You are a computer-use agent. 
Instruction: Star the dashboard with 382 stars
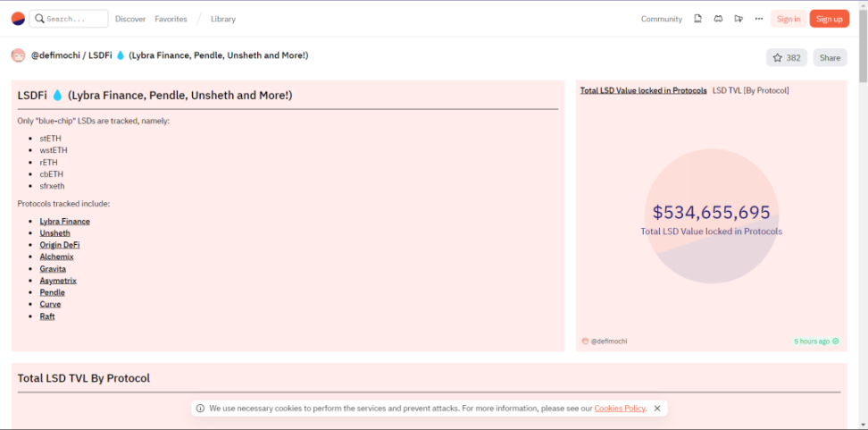coord(787,57)
